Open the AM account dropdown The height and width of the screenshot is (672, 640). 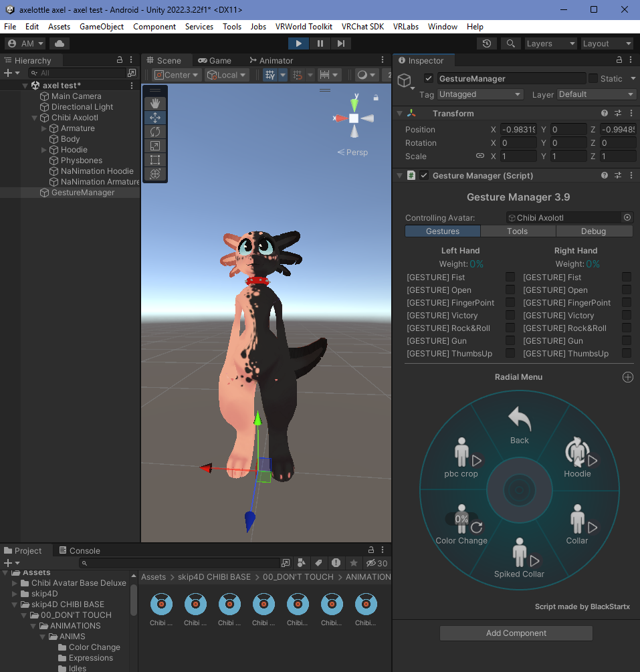pos(25,43)
